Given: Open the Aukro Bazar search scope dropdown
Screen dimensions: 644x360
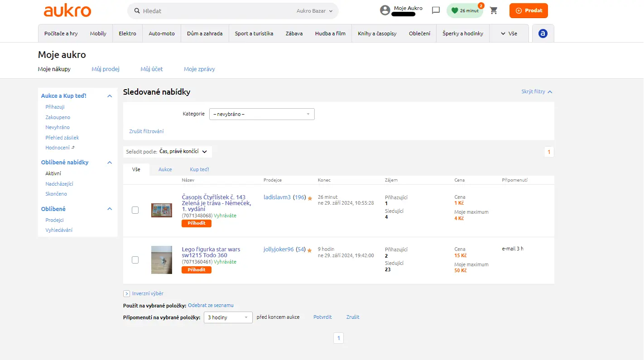Looking at the screenshot, I should 314,11.
